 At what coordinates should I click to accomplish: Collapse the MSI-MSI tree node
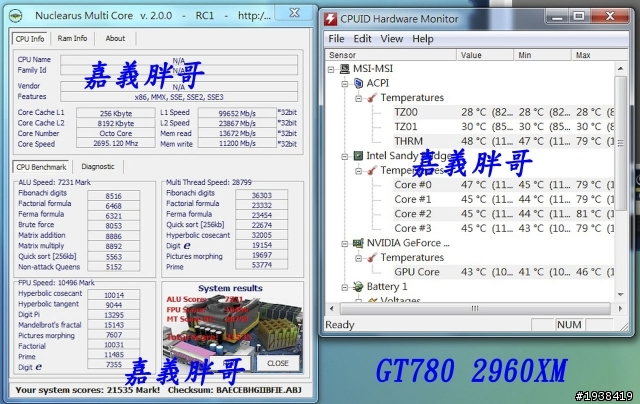[x=331, y=69]
